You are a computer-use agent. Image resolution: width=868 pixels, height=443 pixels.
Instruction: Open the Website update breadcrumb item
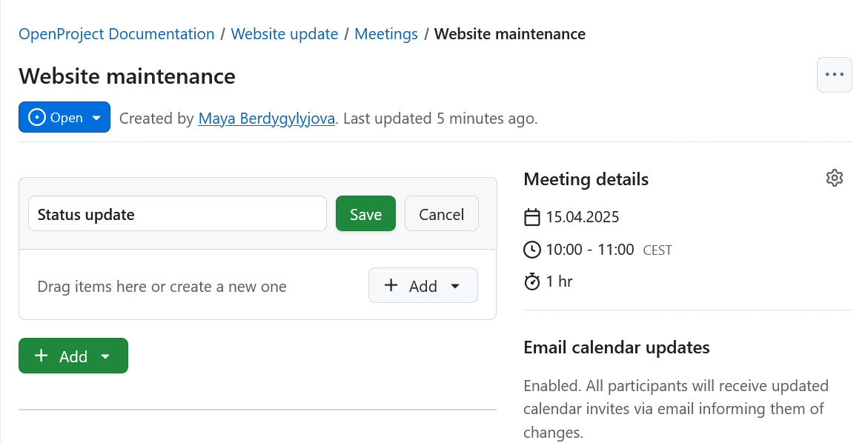pyautogui.click(x=285, y=33)
